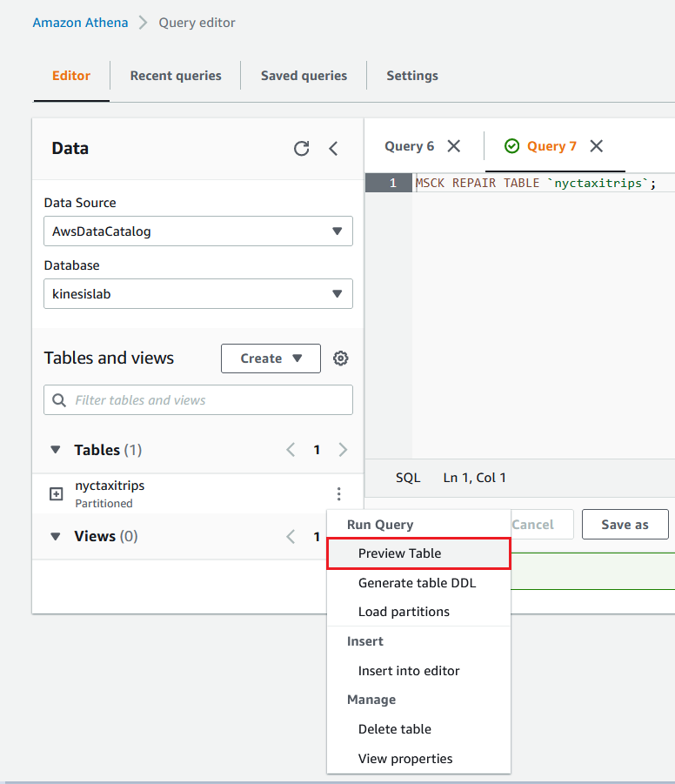Open the Database kinesislab dropdown
This screenshot has height=784, width=675.
(198, 294)
